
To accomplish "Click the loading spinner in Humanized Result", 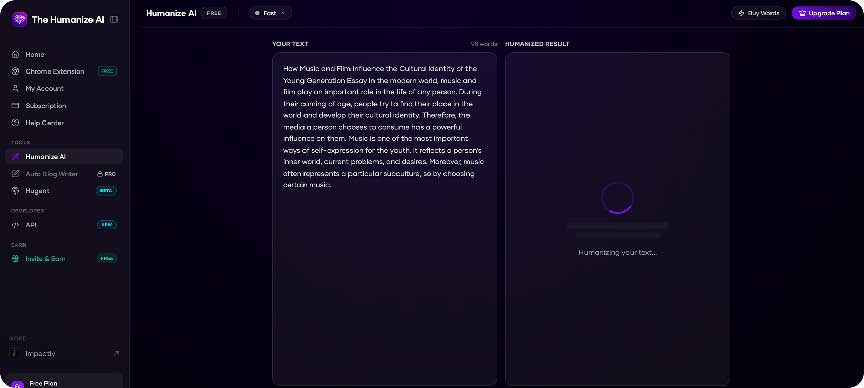I will click(x=617, y=198).
